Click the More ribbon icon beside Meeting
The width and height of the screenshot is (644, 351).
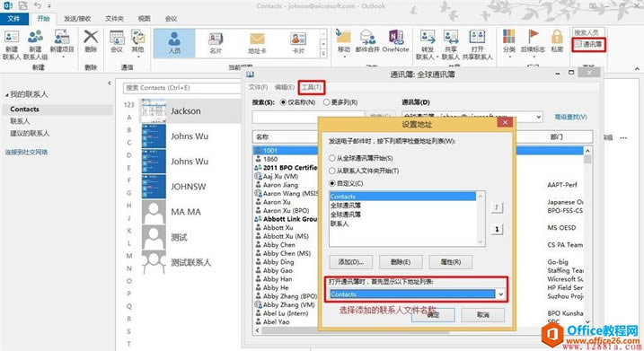click(137, 38)
